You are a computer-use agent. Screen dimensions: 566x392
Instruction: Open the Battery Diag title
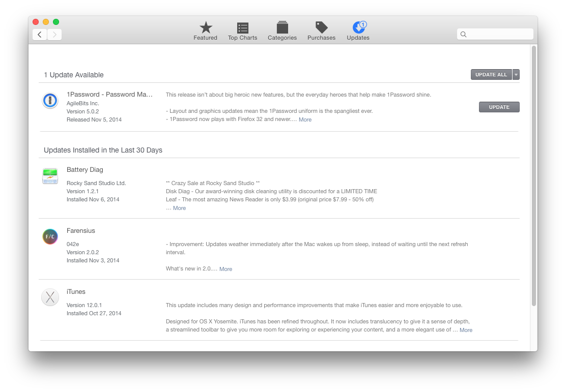[x=85, y=170]
